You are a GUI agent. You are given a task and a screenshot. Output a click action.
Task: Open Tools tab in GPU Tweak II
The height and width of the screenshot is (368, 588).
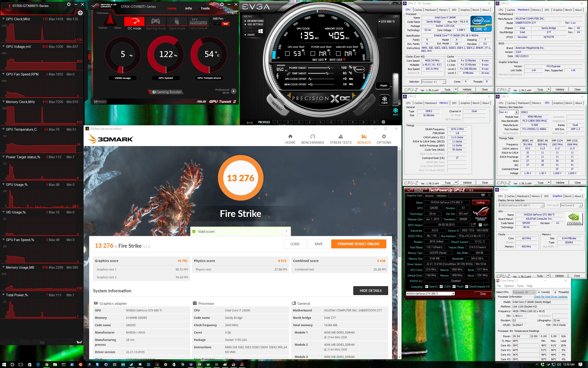coord(205,8)
